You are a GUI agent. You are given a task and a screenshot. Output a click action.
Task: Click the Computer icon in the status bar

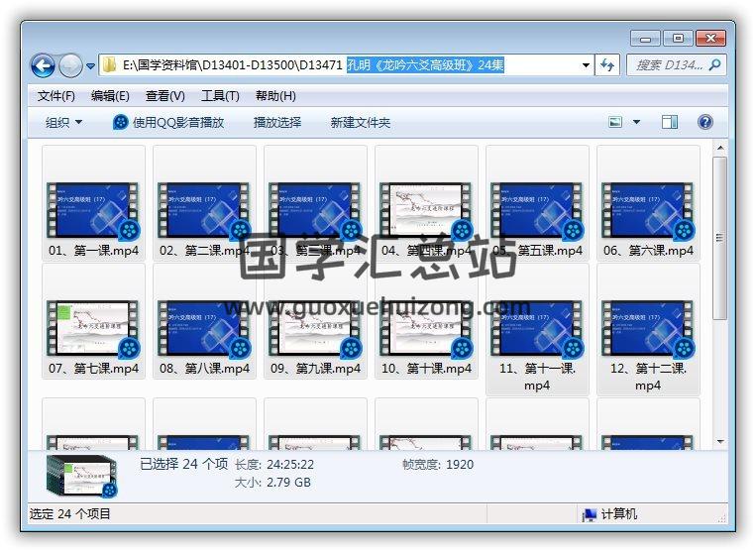(589, 514)
